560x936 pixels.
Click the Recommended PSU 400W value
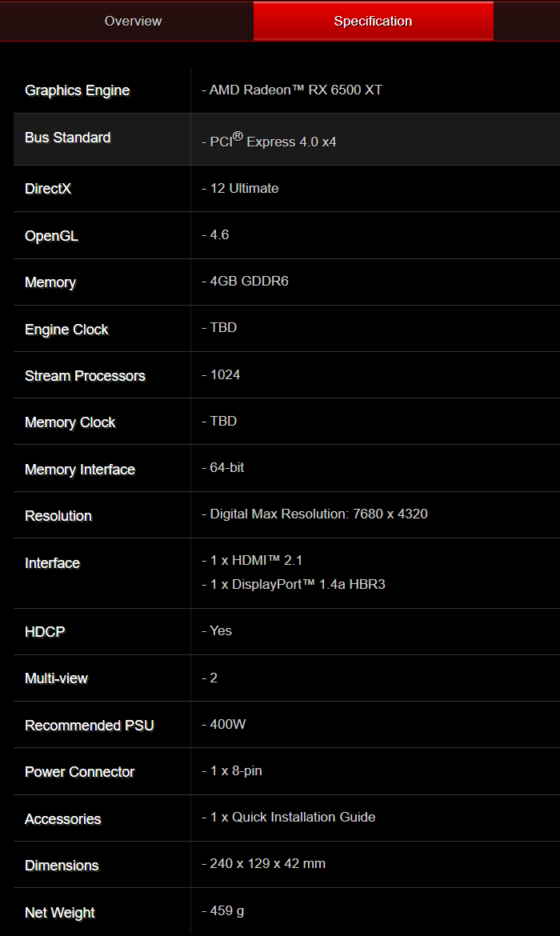[224, 724]
